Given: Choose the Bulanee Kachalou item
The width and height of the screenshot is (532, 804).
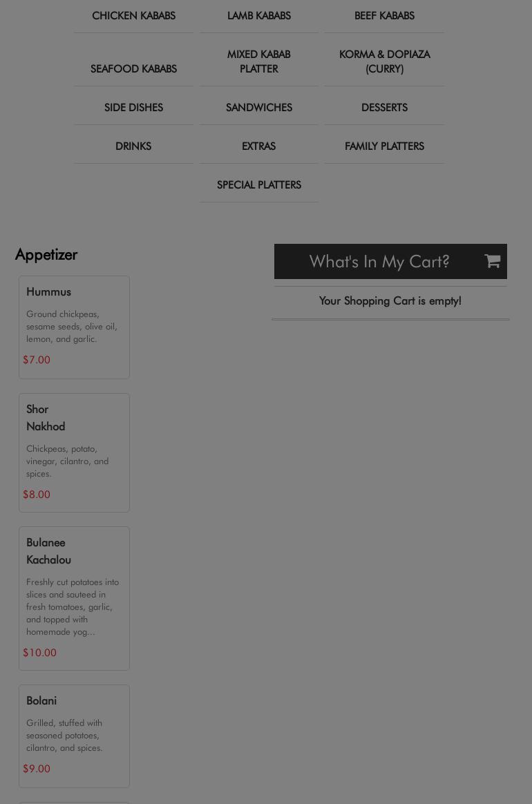Looking at the screenshot, I should click(74, 598).
